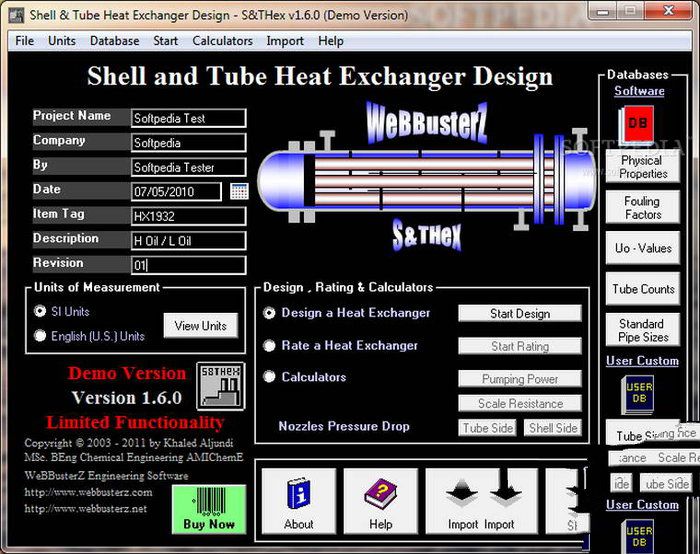
Task: Click the first User Custom link
Action: [642, 361]
